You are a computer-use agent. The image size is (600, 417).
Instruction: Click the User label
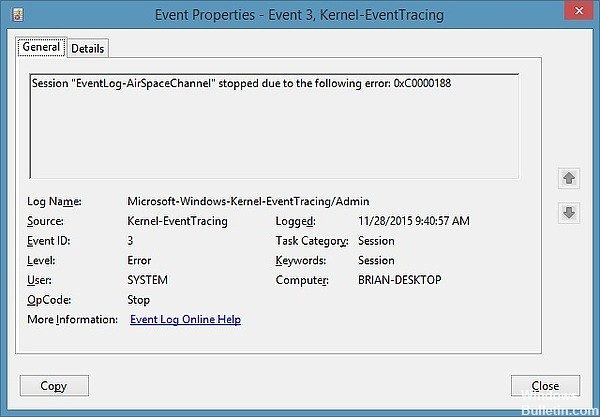click(x=39, y=280)
